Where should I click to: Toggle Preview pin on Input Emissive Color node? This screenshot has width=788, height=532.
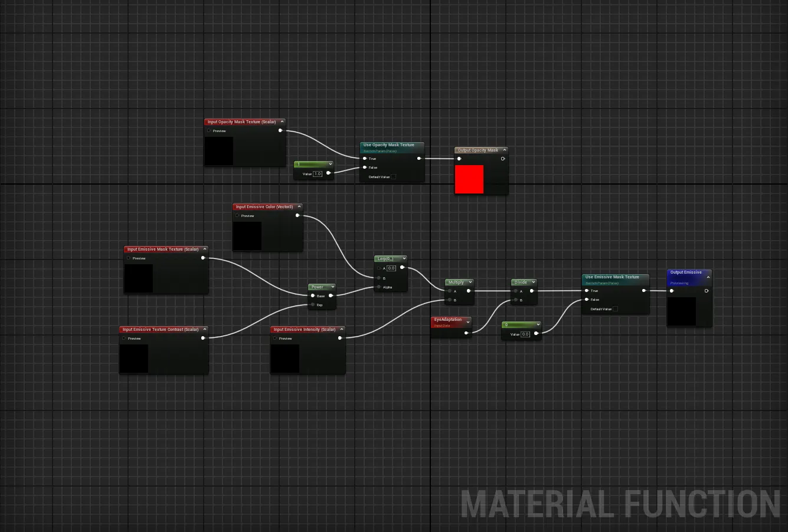237,216
